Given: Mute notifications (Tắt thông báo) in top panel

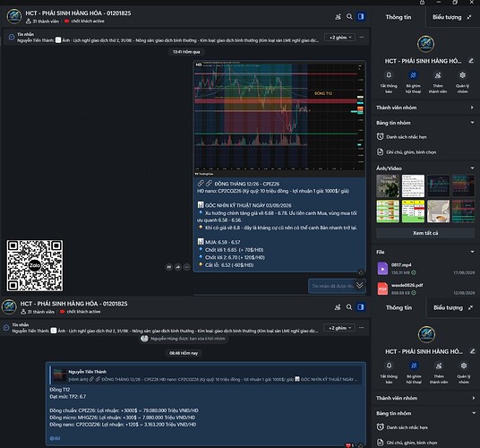Looking at the screenshot, I should (x=389, y=75).
